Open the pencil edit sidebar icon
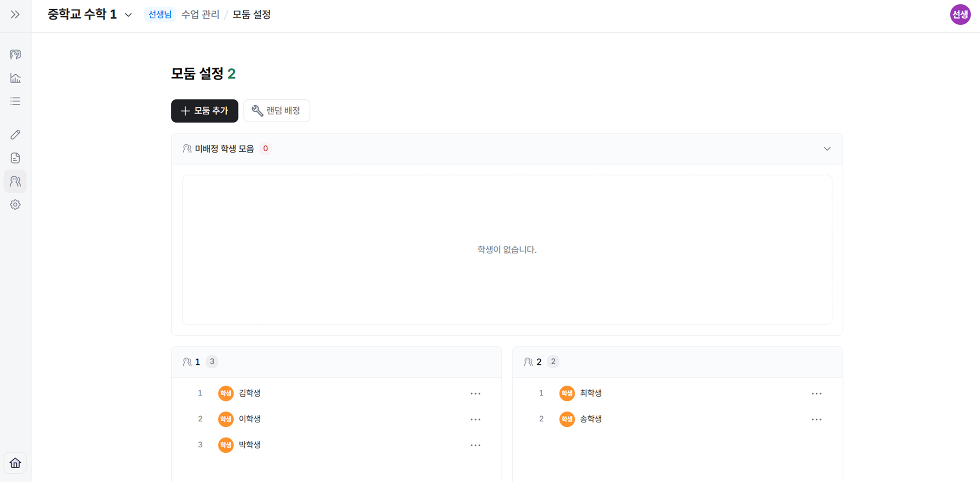The height and width of the screenshot is (482, 980). click(x=15, y=135)
